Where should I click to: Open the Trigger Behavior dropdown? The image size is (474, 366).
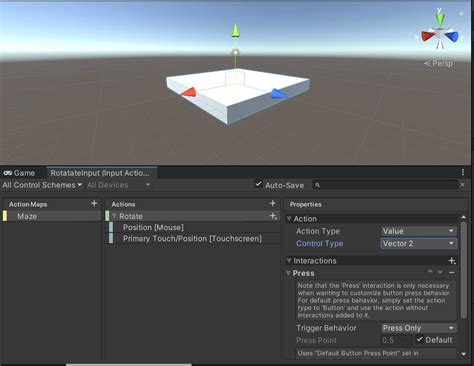(418, 328)
